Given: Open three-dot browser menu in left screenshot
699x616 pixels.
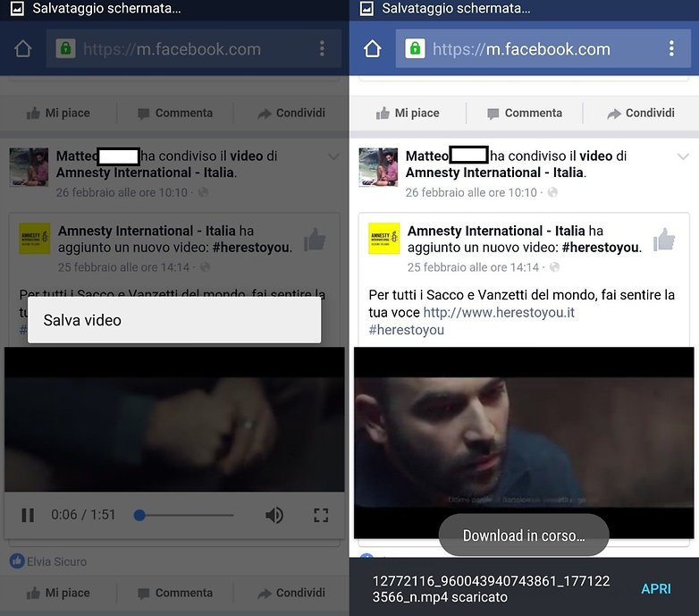Looking at the screenshot, I should pyautogui.click(x=322, y=48).
